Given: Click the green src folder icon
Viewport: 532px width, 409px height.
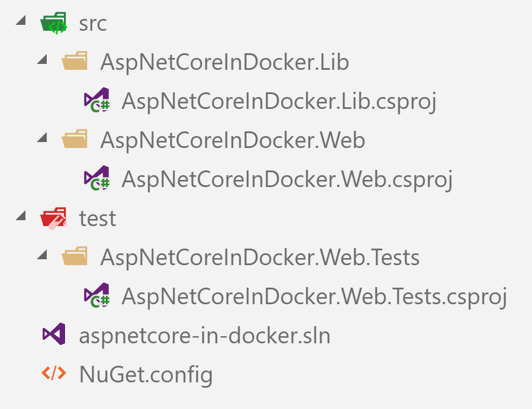Looking at the screenshot, I should (54, 23).
